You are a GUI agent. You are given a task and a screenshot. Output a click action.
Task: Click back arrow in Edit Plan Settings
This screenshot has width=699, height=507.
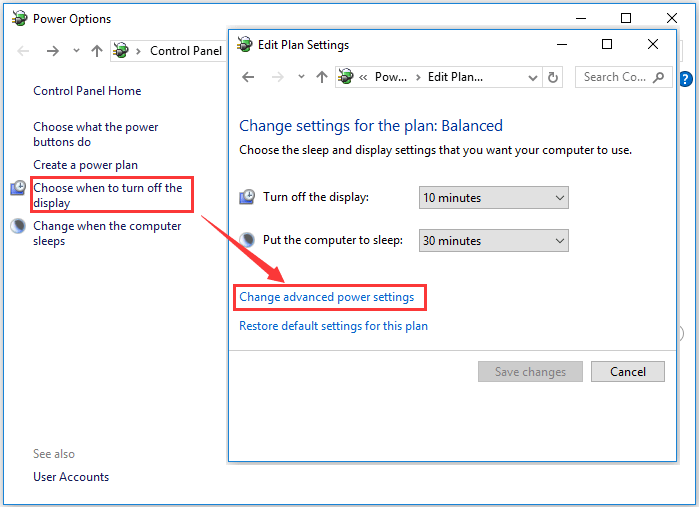(249, 77)
